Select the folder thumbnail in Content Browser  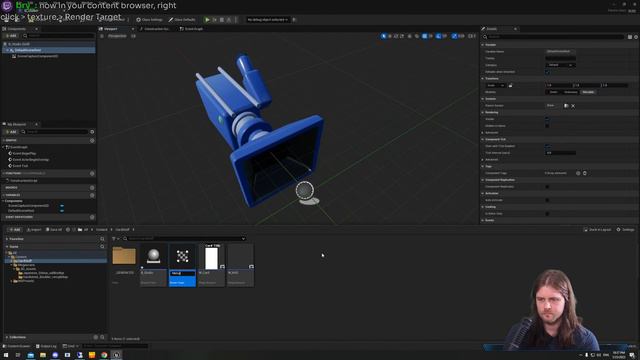[x=124, y=256]
